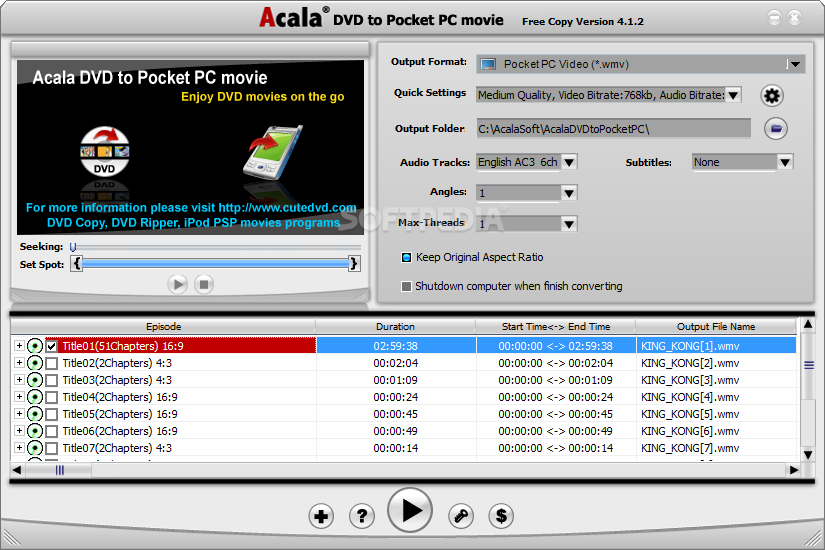Image resolution: width=825 pixels, height=550 pixels.
Task: Toggle Keep Original Aspect Ratio option
Action: [406, 257]
